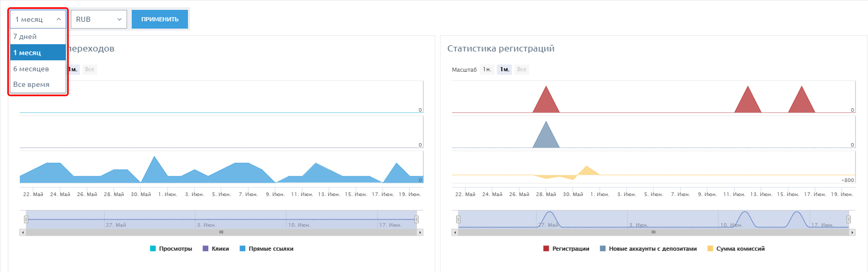Toggle the Клики legend series
868x272 pixels.
coord(216,249)
